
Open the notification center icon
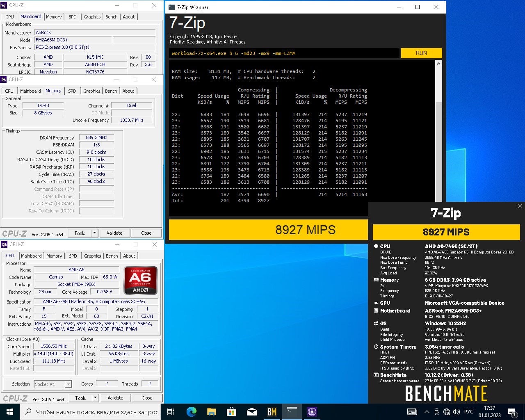pos(512,412)
